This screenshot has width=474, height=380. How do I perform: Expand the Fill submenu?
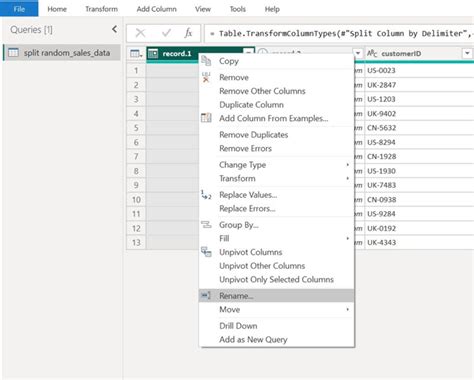click(276, 238)
